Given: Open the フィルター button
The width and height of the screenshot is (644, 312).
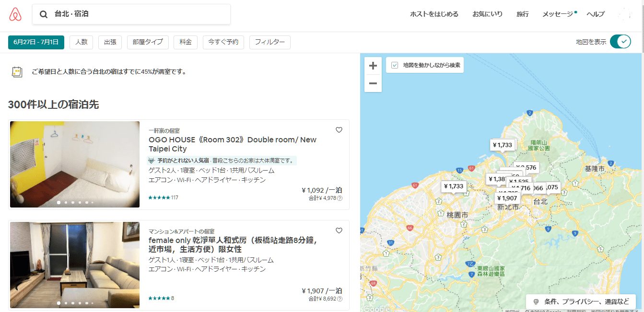Looking at the screenshot, I should pos(269,42).
